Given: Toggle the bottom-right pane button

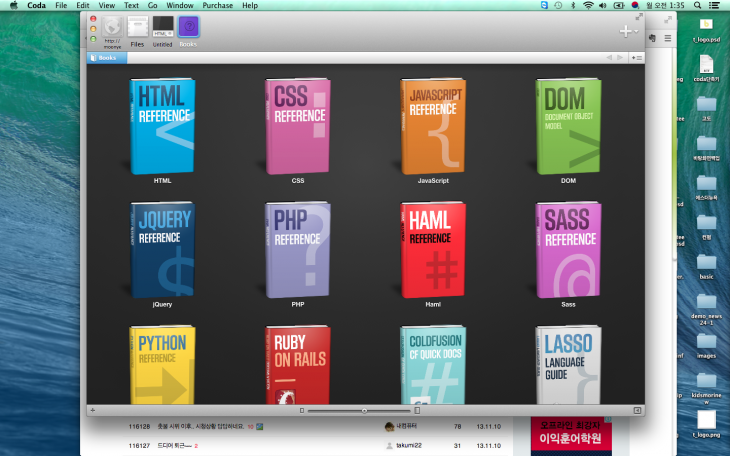Looking at the screenshot, I should 637,410.
